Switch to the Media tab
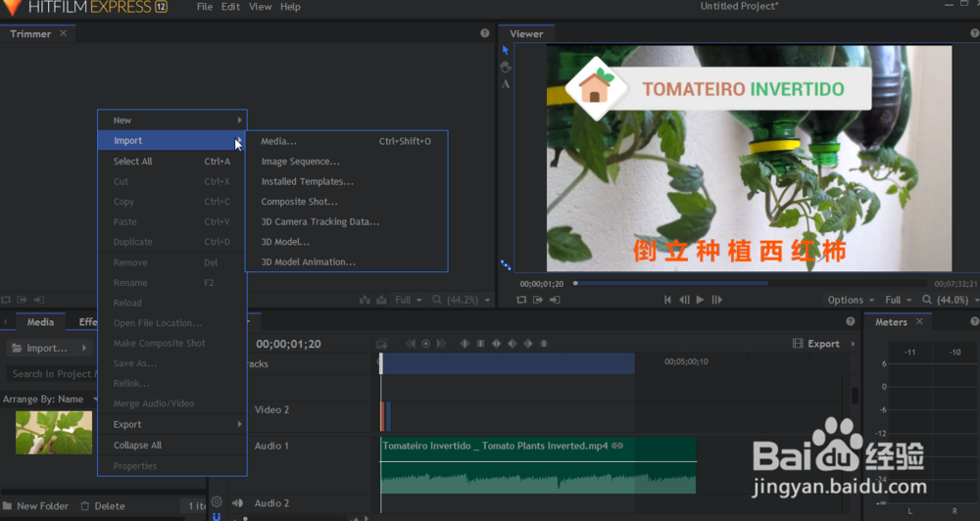Viewport: 980px width, 521px height. pyautogui.click(x=40, y=322)
